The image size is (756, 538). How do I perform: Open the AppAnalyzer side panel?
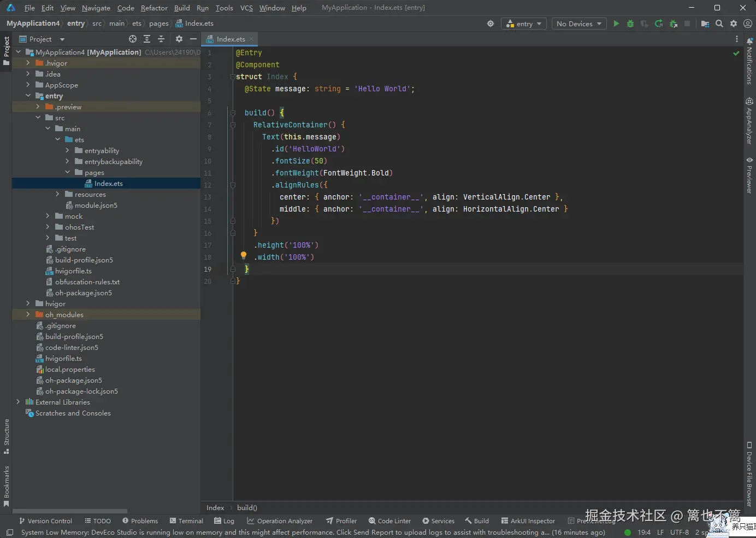tap(749, 121)
